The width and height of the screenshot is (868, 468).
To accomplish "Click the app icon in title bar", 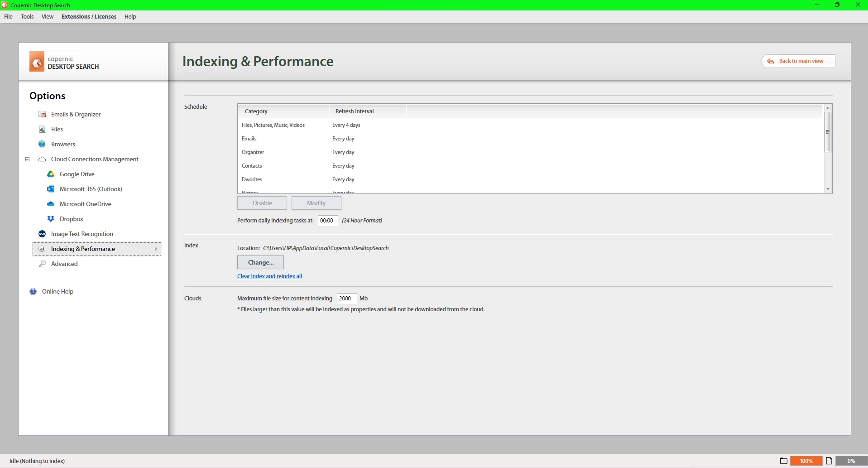I will click(5, 5).
